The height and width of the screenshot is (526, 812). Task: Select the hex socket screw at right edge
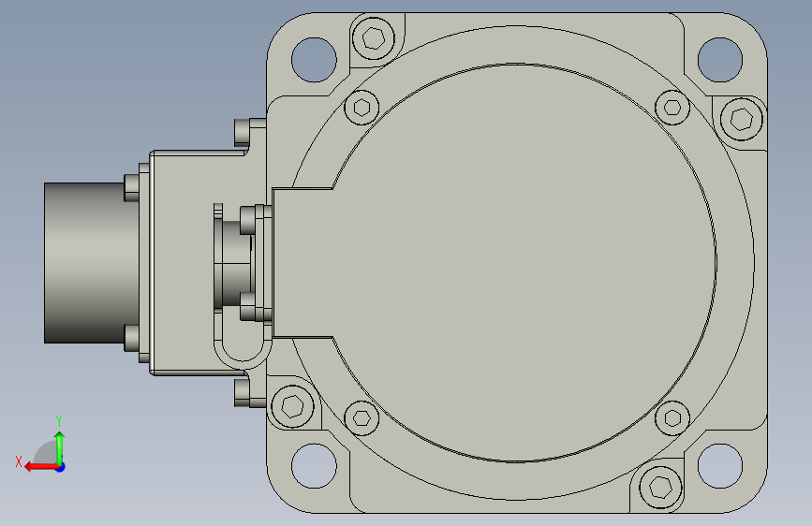click(x=742, y=119)
